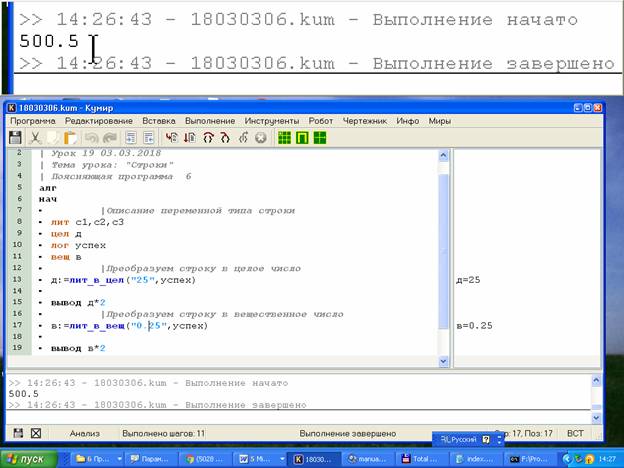Click the output panel scroll-up arrow
624x468 pixels.
tap(596, 380)
